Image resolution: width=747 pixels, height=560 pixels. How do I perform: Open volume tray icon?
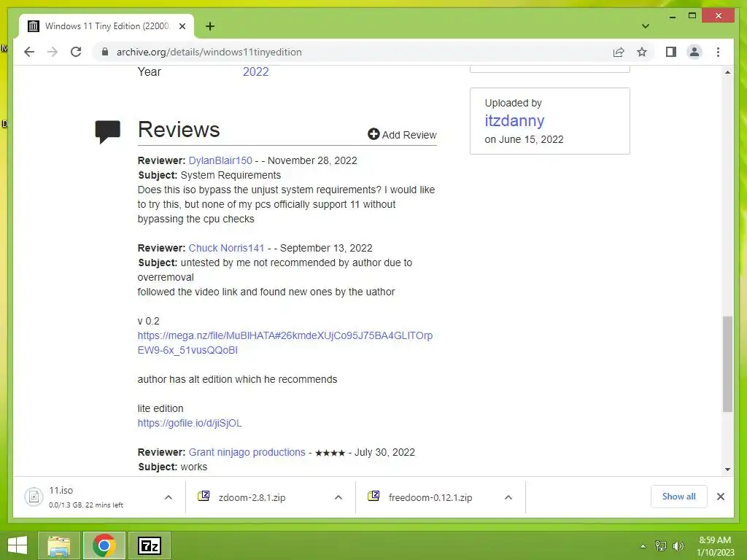pos(678,546)
